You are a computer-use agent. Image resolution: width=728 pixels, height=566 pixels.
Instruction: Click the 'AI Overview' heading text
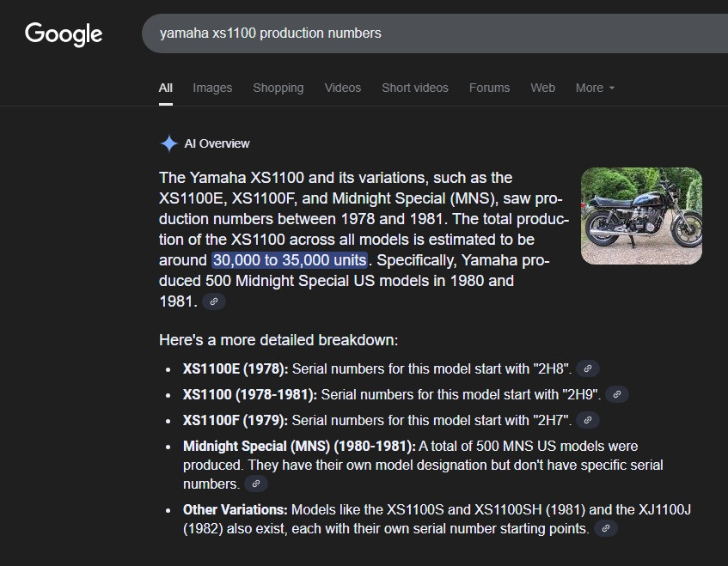point(217,143)
